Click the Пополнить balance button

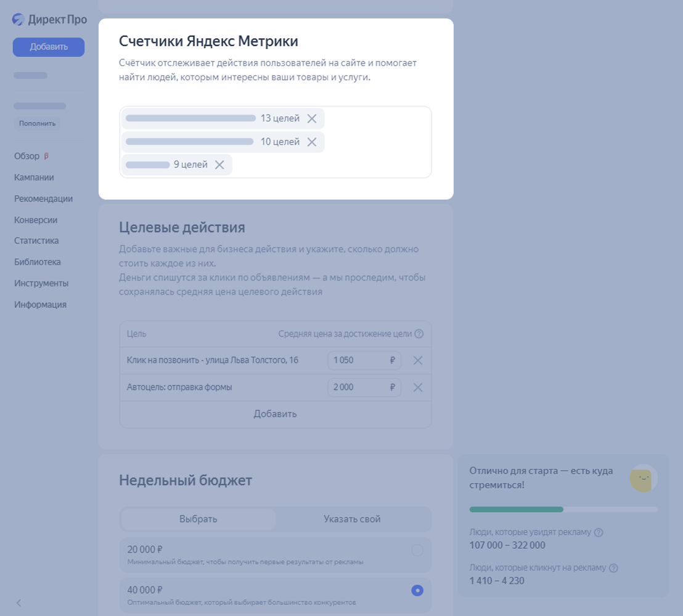[38, 124]
